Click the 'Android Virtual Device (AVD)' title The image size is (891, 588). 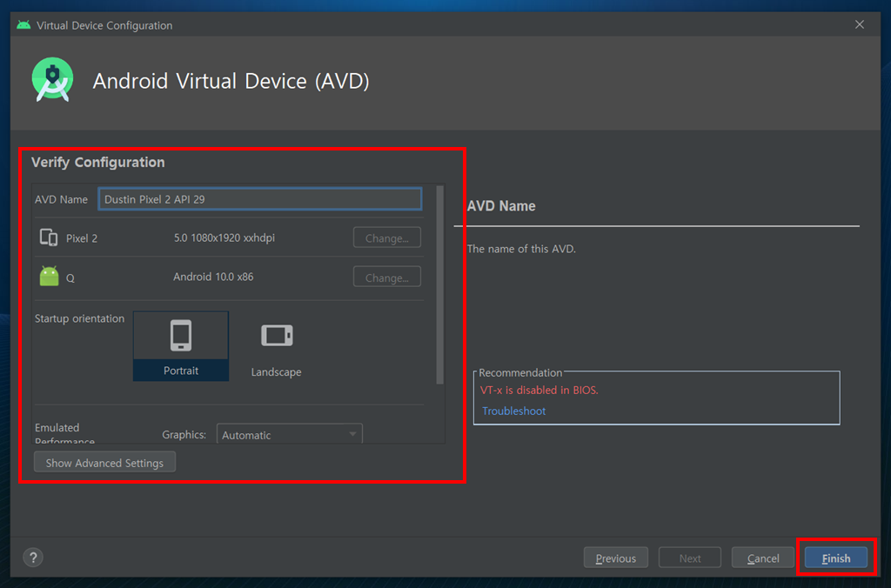click(231, 81)
